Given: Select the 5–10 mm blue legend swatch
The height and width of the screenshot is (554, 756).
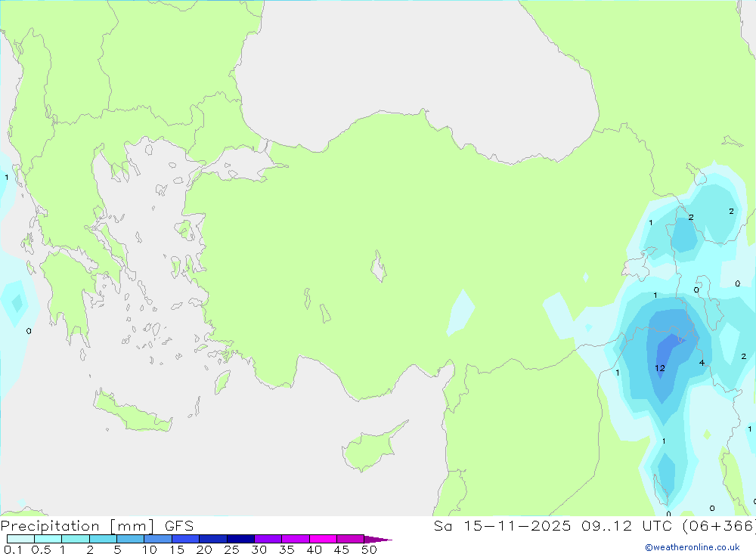Looking at the screenshot, I should pyautogui.click(x=130, y=539).
